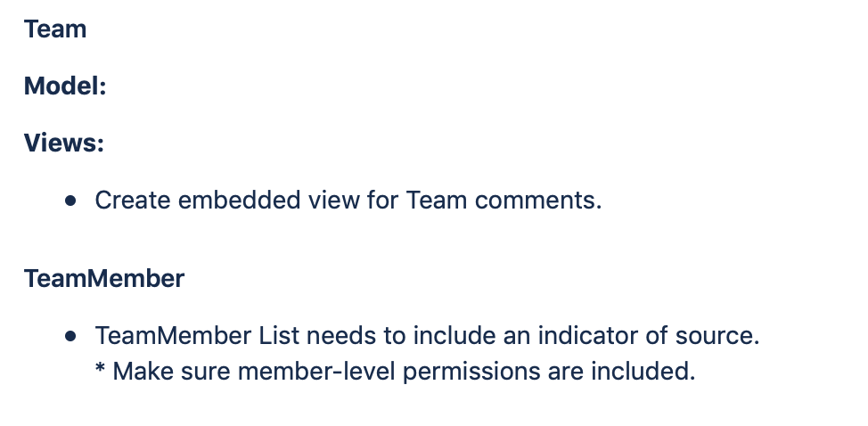
Task: Click the Views: heading
Action: (64, 143)
